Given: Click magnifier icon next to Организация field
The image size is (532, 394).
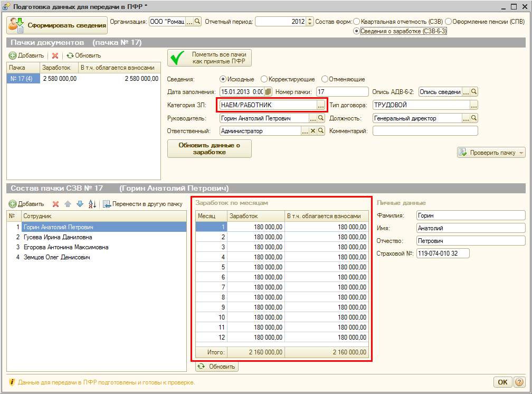Looking at the screenshot, I should (x=198, y=22).
